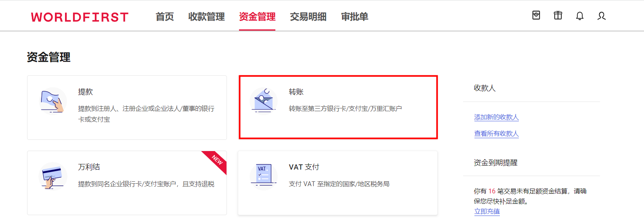Viewport: 644px width, 224px height.
Task: Click the 转账 transfer envelope icon
Action: [264, 101]
